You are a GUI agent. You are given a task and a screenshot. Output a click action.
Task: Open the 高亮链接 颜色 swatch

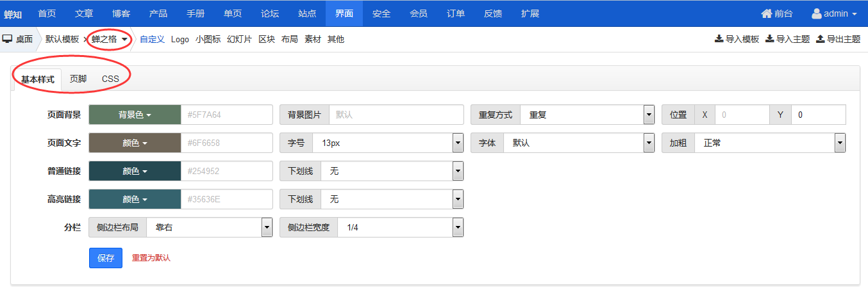pyautogui.click(x=135, y=199)
